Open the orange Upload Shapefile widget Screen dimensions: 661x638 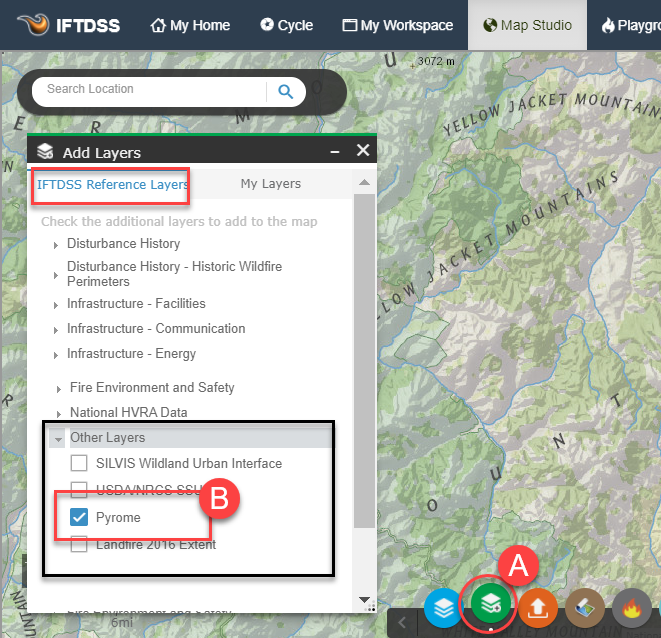click(538, 608)
